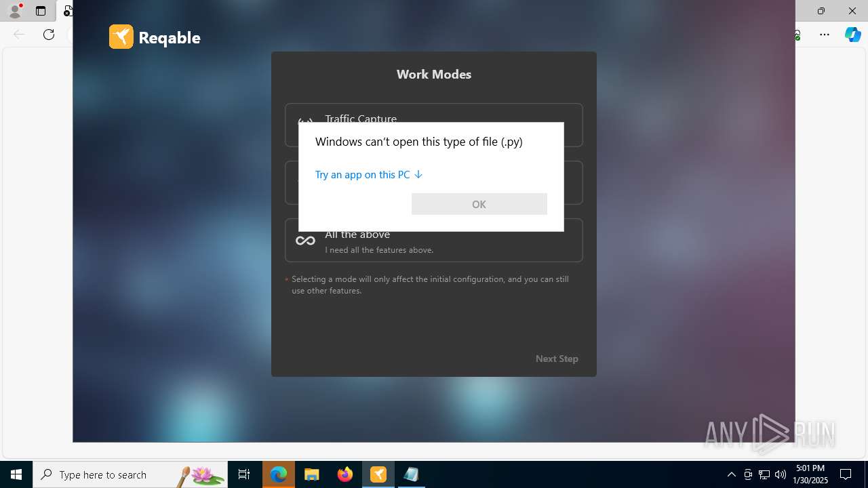This screenshot has width=868, height=488.
Task: Switch to Reqable app on taskbar
Action: (378, 474)
